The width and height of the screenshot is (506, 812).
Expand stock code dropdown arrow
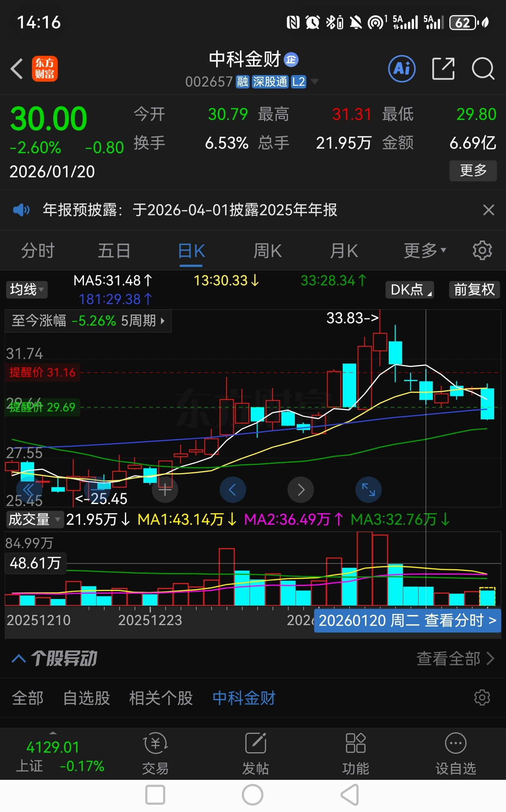315,81
